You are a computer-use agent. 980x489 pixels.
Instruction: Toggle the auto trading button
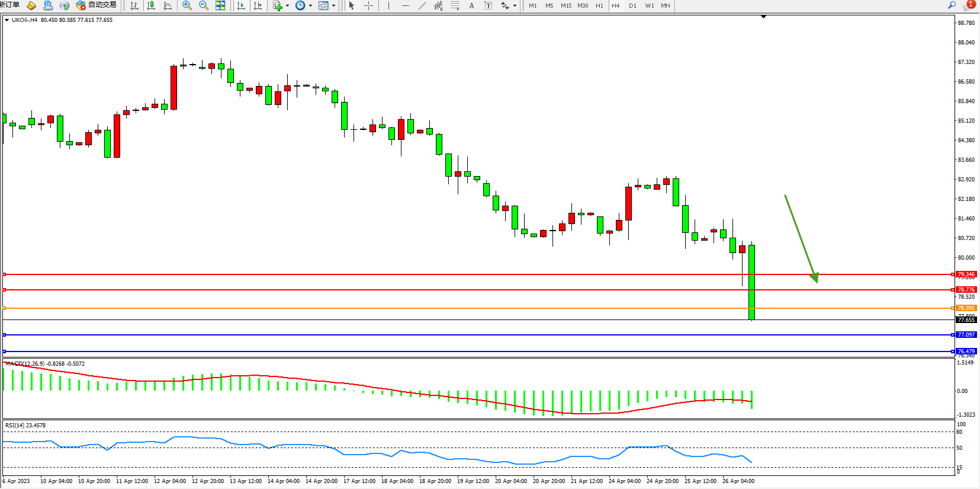pos(96,5)
